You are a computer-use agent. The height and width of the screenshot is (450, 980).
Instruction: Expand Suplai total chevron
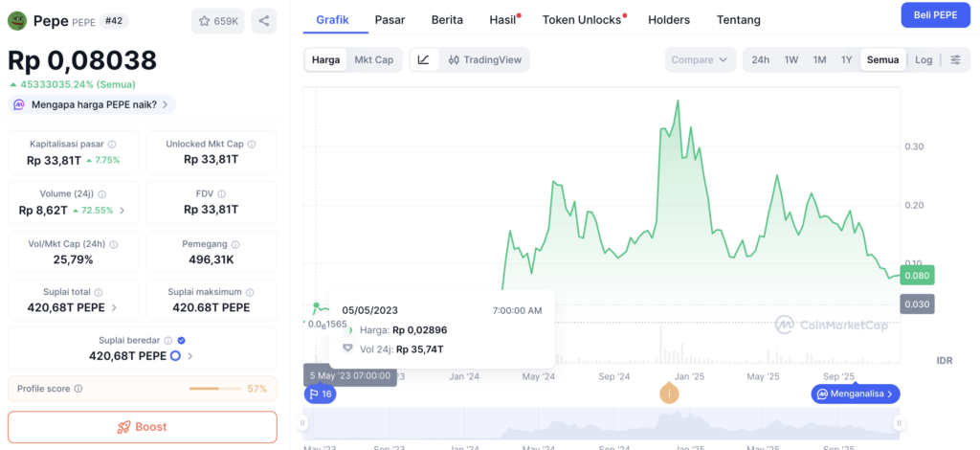click(114, 307)
